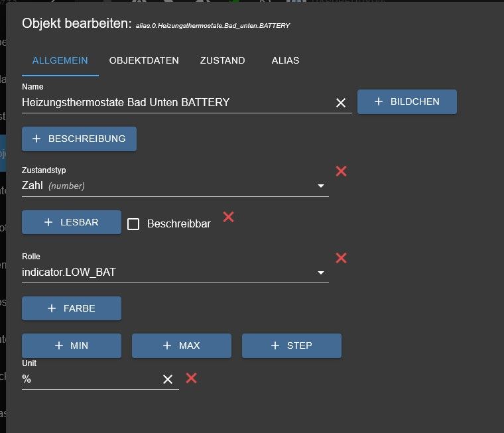Toggle the Beschreibbar checkbox

pos(133,224)
